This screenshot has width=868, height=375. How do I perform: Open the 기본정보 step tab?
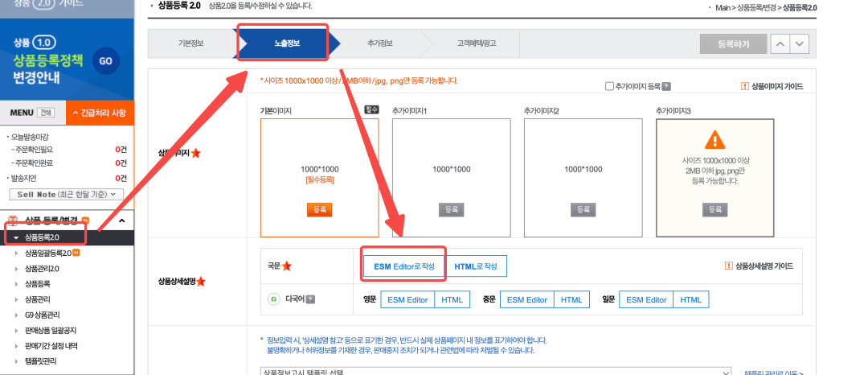[191, 43]
